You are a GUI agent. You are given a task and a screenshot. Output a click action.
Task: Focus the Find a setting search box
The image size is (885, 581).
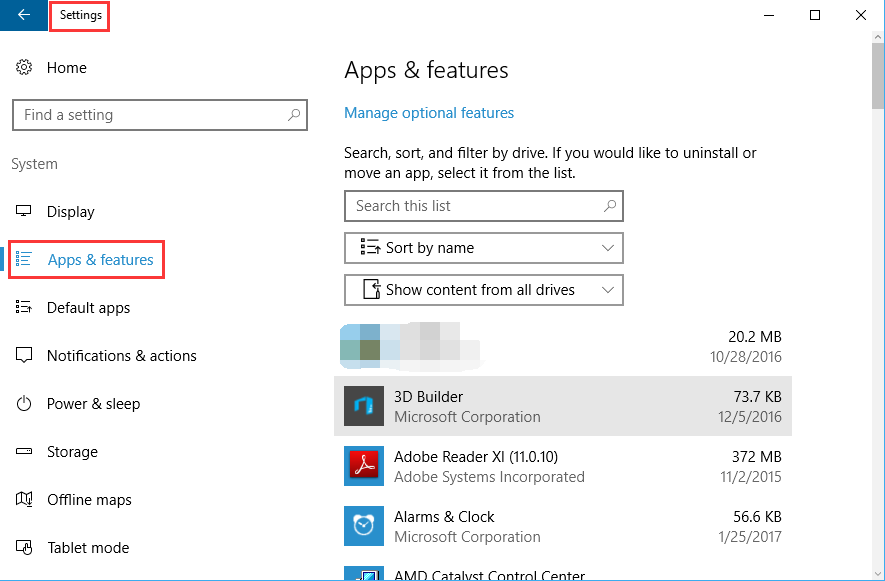pyautogui.click(x=160, y=115)
